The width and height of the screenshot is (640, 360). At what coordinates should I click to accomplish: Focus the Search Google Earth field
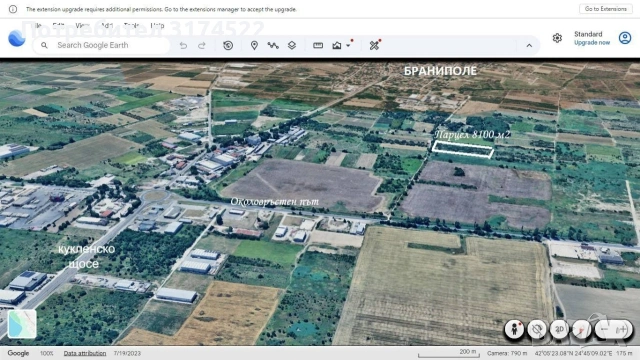(101, 45)
